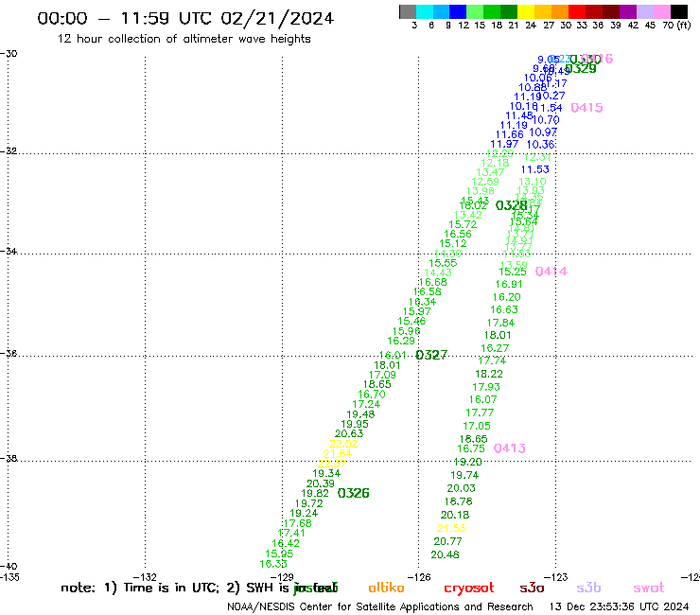The height and width of the screenshot is (615, 700).
Task: Click the blue wave height value 11.66
Action: [510, 134]
